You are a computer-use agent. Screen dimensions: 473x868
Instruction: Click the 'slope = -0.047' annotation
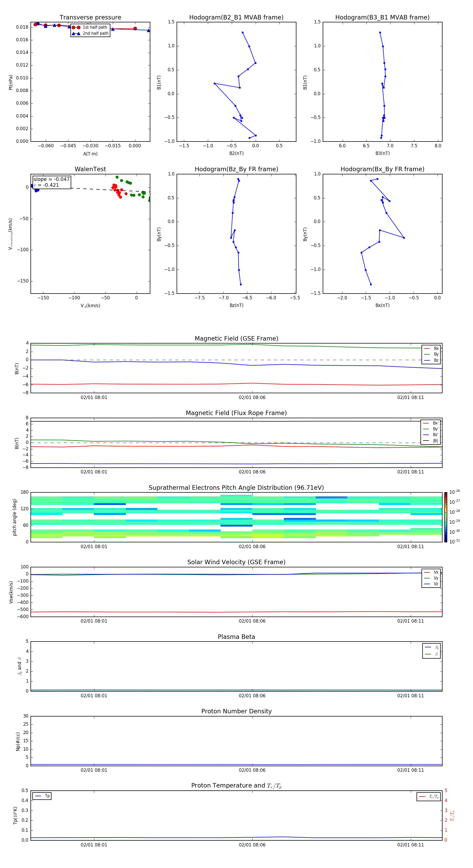52,179
